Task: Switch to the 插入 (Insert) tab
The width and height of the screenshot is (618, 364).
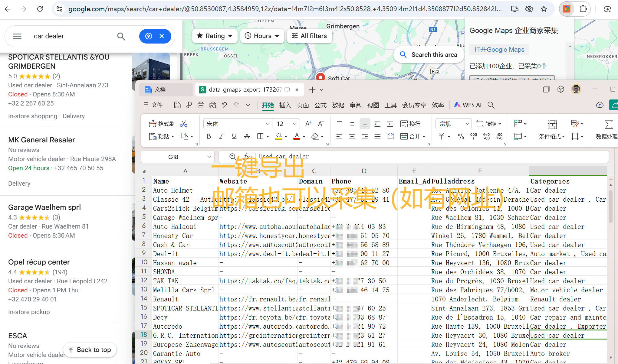Action: (285, 105)
